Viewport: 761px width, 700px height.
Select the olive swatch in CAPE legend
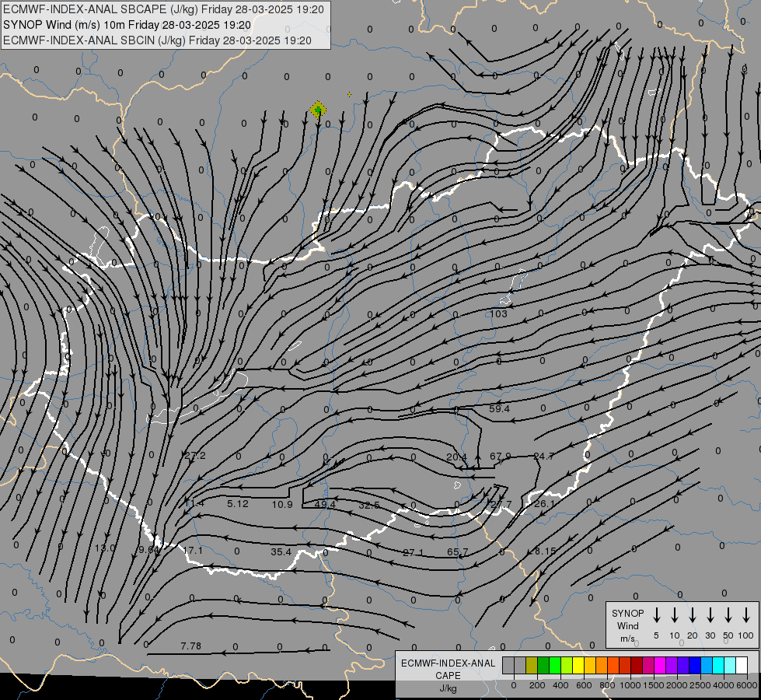(532, 665)
